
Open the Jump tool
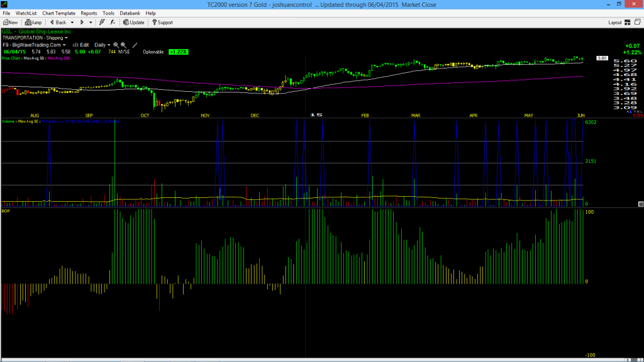(33, 23)
